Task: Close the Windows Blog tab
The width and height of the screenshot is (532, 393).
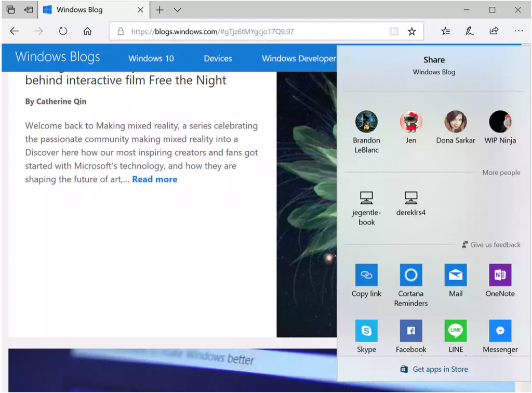Action: 140,10
